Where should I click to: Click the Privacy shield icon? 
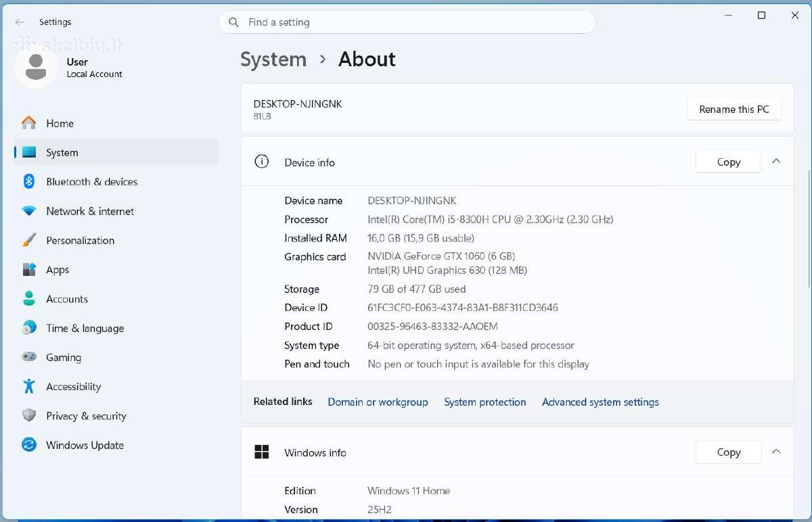[x=29, y=415]
